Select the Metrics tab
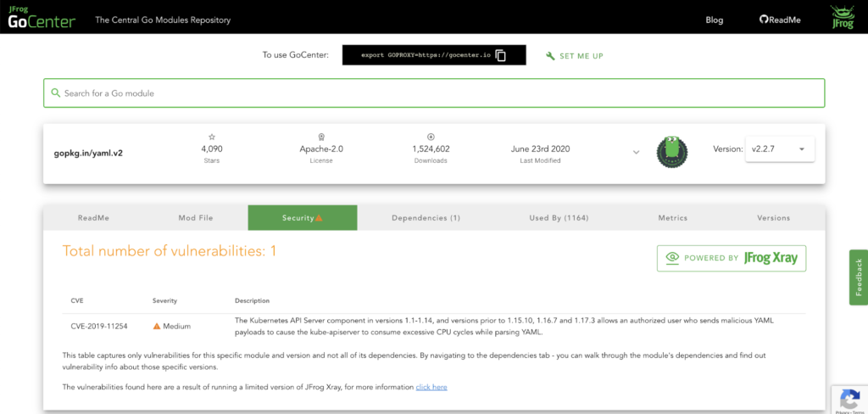Viewport: 868px width, 414px height. pos(672,218)
